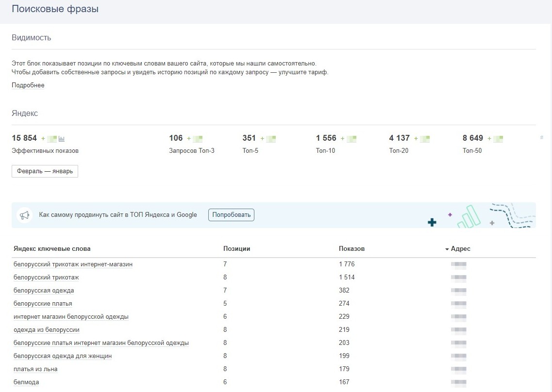
Task: Click the sort arrow next to Адрес
Action: [x=447, y=249]
